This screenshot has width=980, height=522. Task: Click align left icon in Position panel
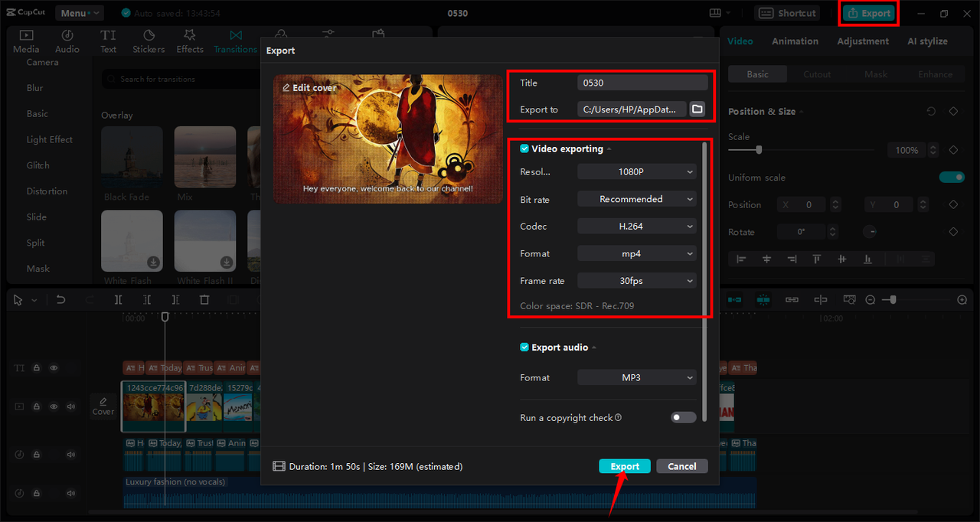coord(741,259)
